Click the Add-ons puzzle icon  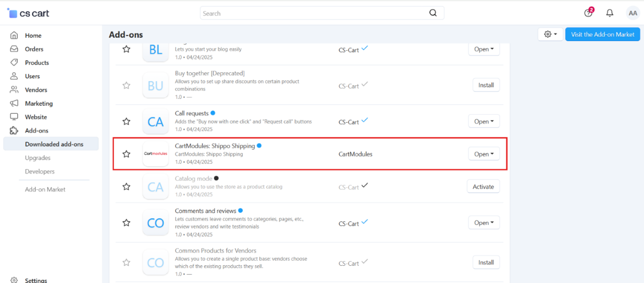tap(14, 131)
